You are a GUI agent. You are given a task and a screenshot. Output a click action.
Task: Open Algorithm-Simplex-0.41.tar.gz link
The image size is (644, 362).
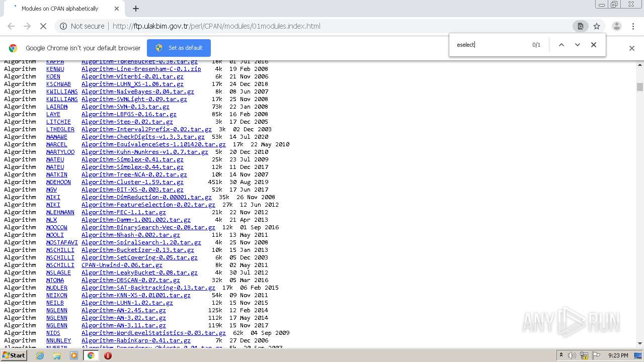tap(132, 159)
